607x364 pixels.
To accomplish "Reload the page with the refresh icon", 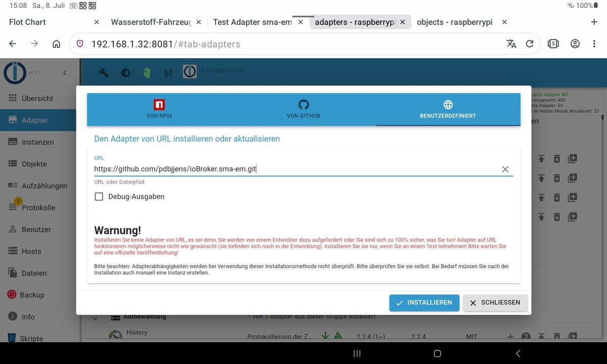I will pyautogui.click(x=530, y=44).
